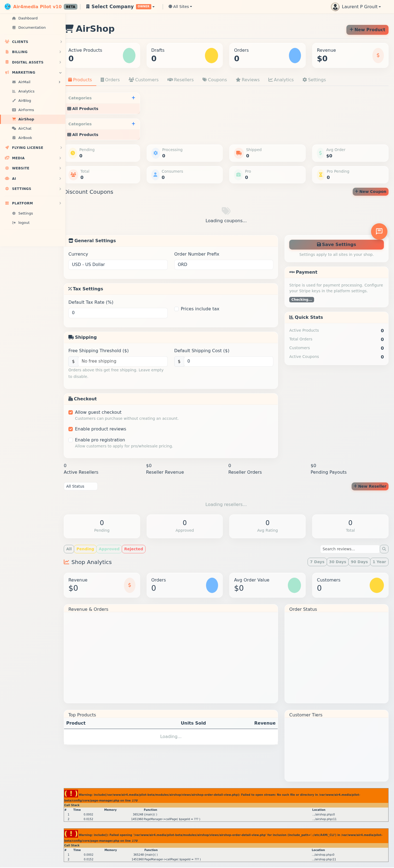
Task: Open AirBook from the sidebar icon
Action: point(14,138)
